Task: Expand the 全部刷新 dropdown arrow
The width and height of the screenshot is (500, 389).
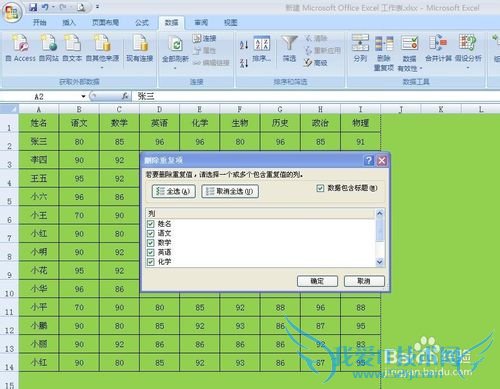Action: coord(175,68)
